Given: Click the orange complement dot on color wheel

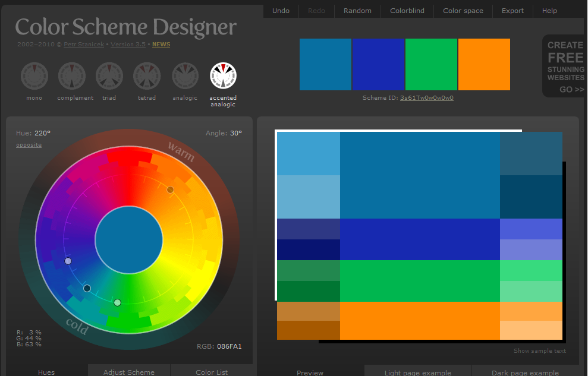Looking at the screenshot, I should click(x=170, y=190).
